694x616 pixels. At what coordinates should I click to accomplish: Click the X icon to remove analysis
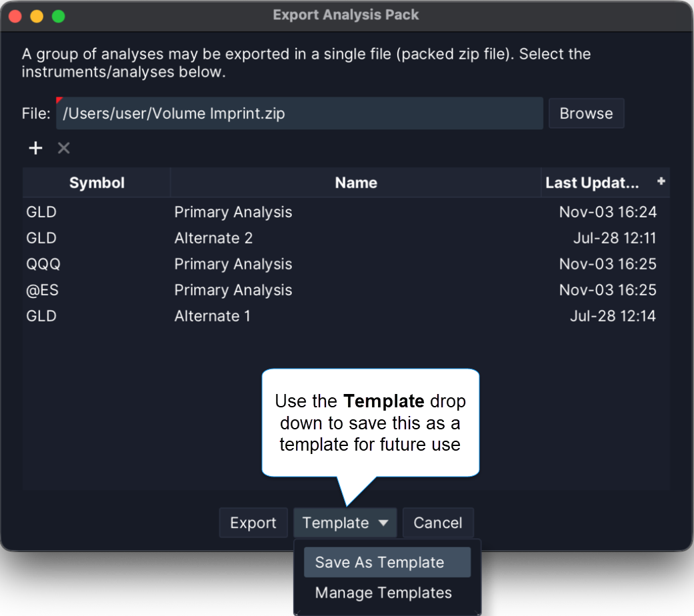(64, 148)
